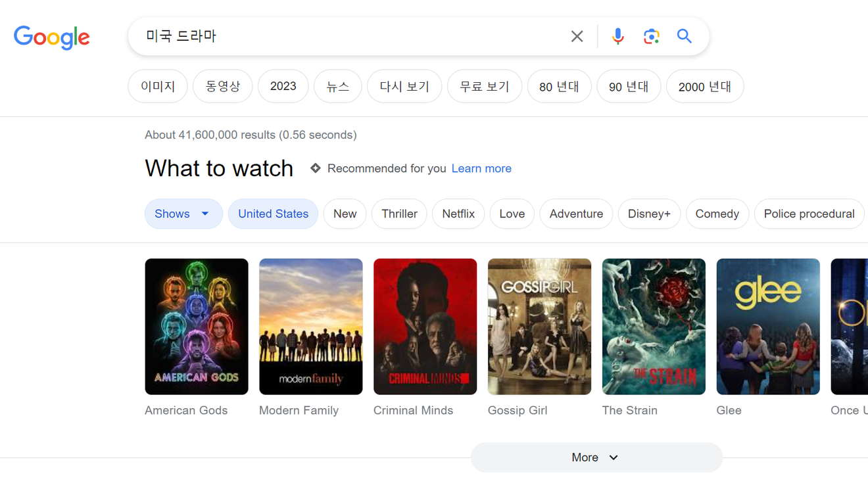The height and width of the screenshot is (487, 868).
Task: Open the Gossip Girl poster
Action: click(x=540, y=327)
